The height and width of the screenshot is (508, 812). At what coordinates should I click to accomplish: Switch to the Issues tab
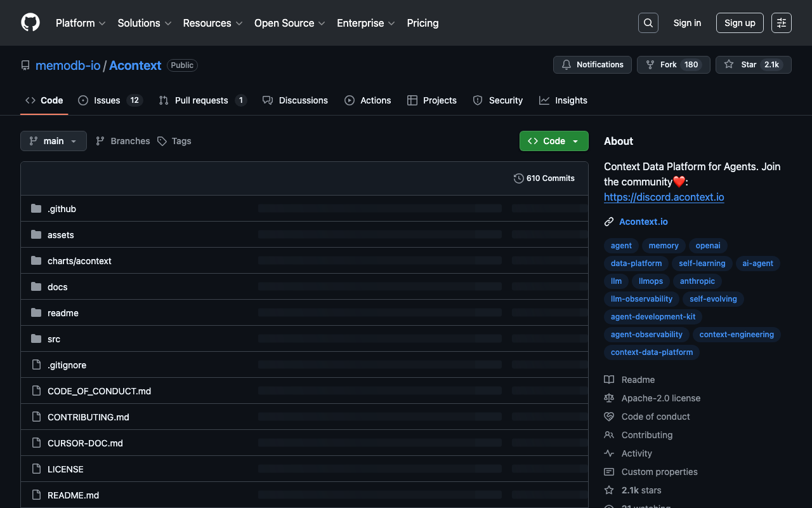pos(110,100)
